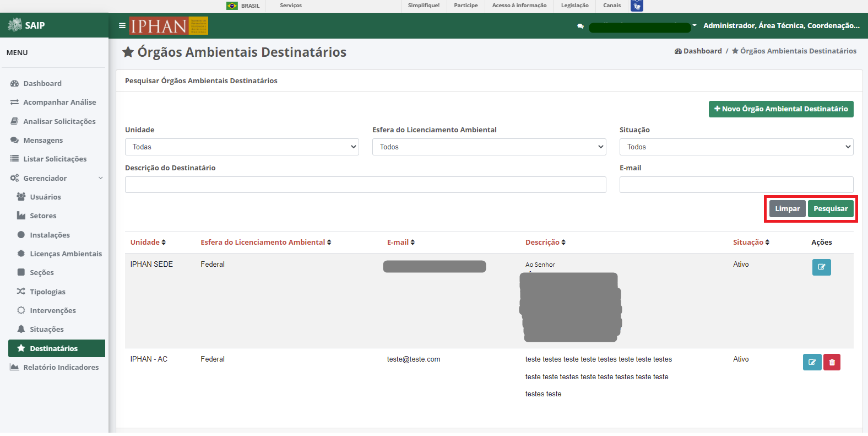Sort table by Unidade column
868x436 pixels.
coord(148,243)
